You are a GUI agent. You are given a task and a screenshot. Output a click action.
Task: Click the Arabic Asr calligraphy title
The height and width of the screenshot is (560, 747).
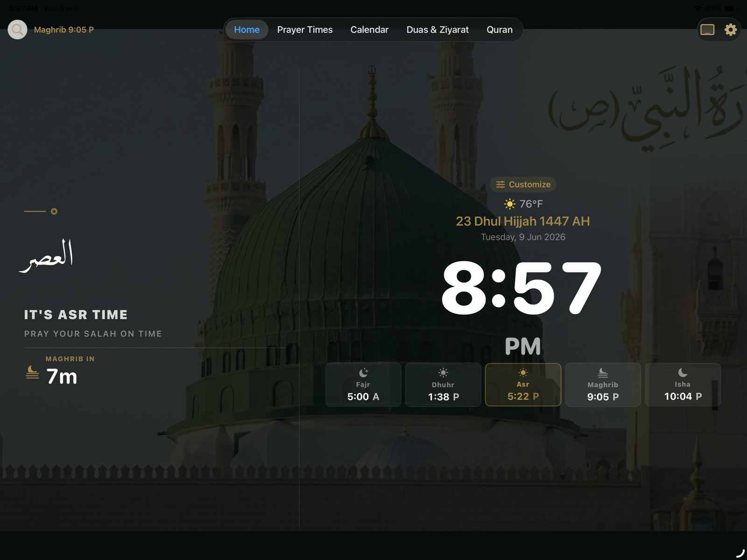(x=46, y=255)
